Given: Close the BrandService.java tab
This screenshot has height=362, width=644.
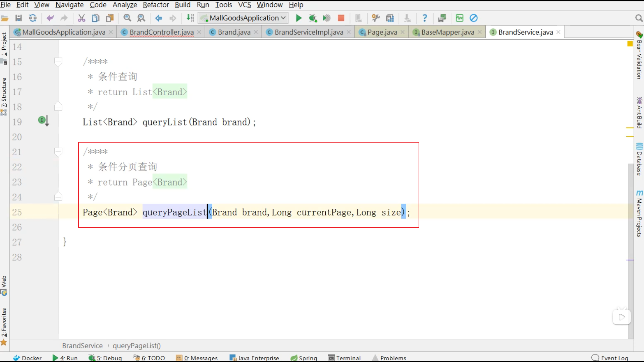Looking at the screenshot, I should click(x=558, y=32).
